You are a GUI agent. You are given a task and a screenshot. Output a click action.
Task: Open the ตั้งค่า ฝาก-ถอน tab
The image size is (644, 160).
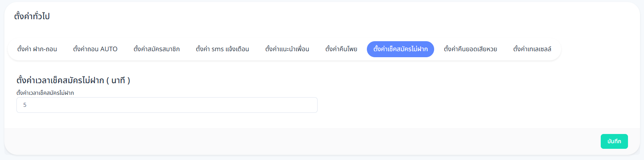37,49
